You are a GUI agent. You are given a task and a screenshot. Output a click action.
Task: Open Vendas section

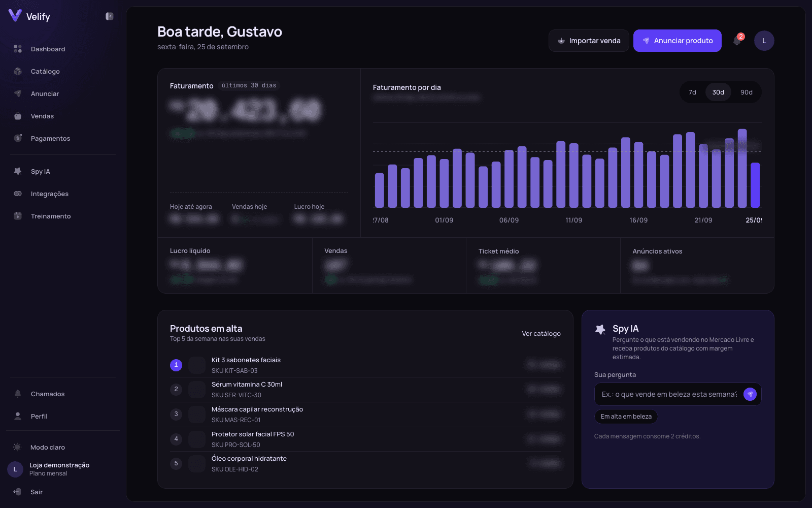63,116
